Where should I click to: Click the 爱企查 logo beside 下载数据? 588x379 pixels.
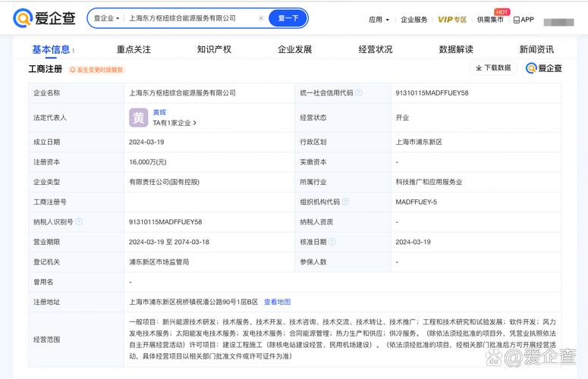(544, 68)
